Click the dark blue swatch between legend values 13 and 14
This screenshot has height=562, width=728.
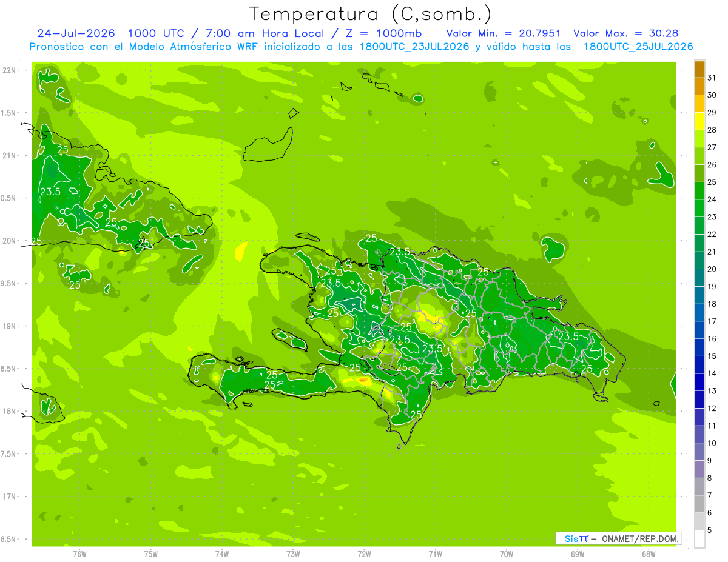700,383
